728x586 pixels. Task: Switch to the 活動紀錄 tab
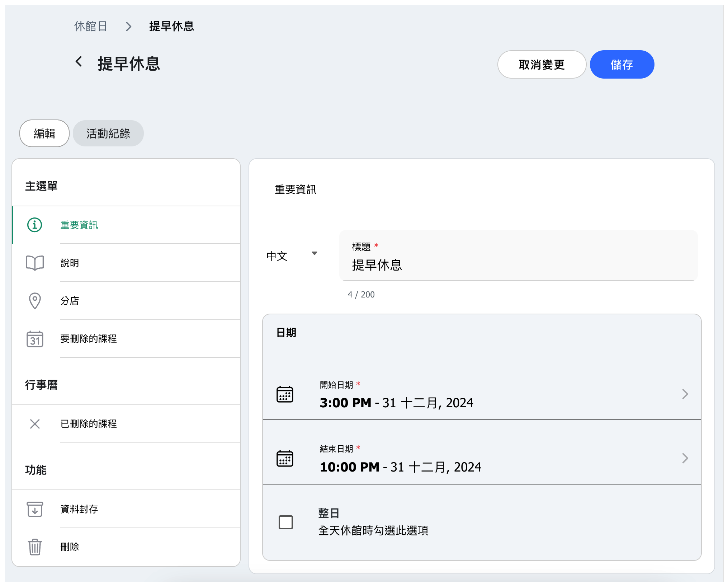pos(108,133)
